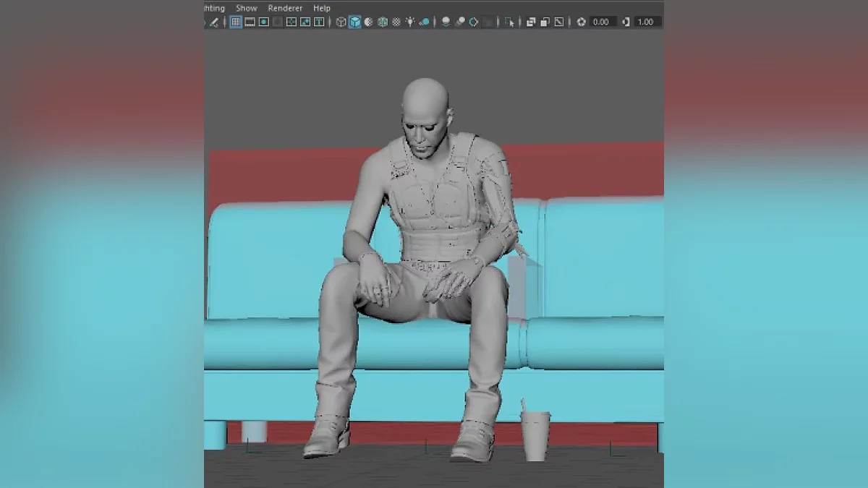Click the Safe Title overlay icon

pos(318,22)
